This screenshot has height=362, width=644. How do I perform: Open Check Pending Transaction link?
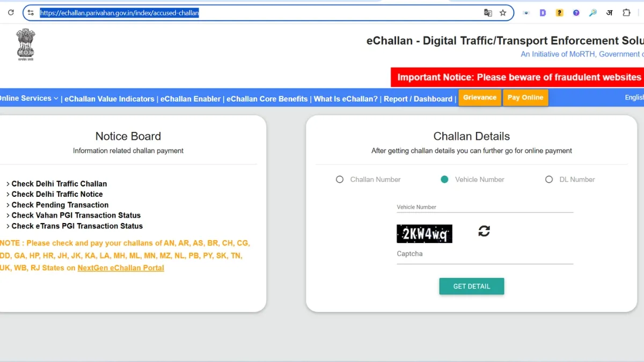click(x=60, y=205)
